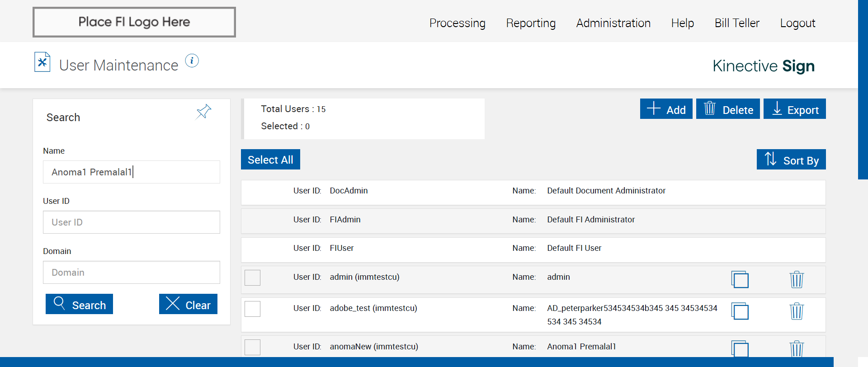Focus the User ID search field
868x367 pixels.
coord(131,222)
